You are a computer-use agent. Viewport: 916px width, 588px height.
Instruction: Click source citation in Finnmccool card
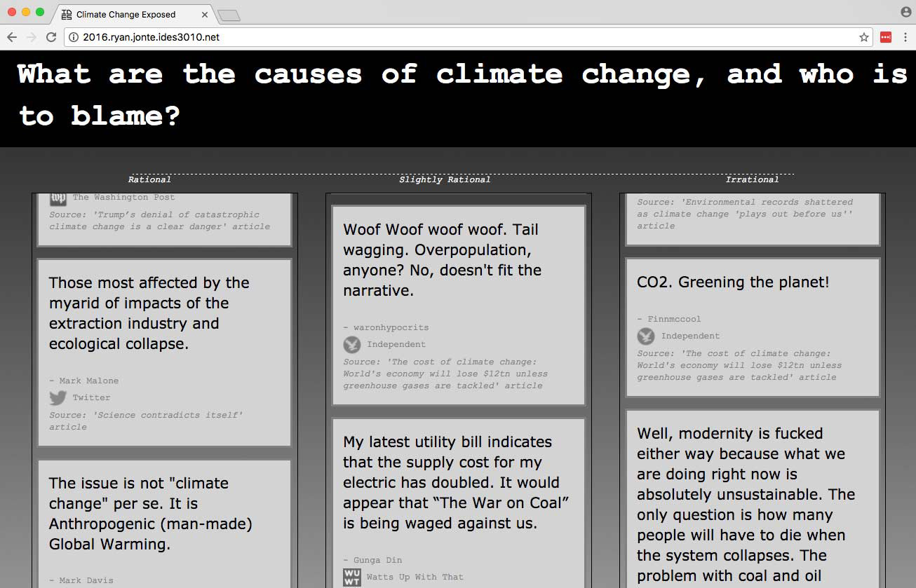pos(739,365)
